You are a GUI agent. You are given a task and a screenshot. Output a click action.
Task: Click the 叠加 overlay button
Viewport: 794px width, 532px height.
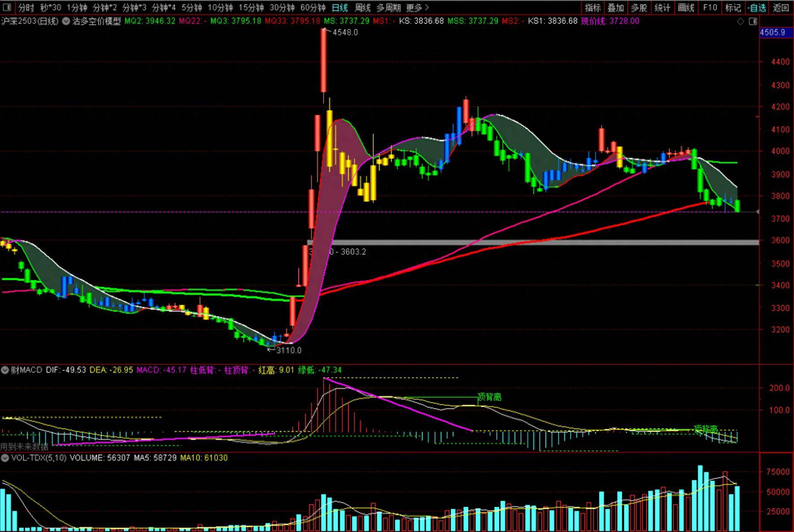tap(616, 8)
